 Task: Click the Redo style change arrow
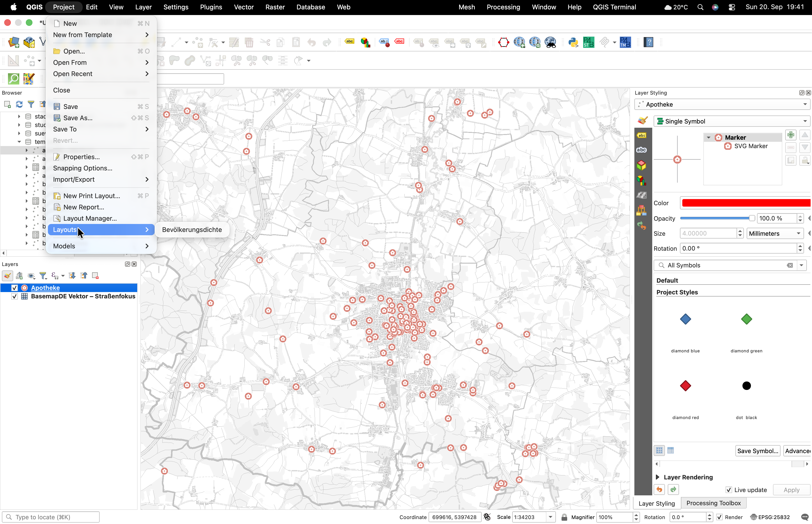tap(673, 490)
